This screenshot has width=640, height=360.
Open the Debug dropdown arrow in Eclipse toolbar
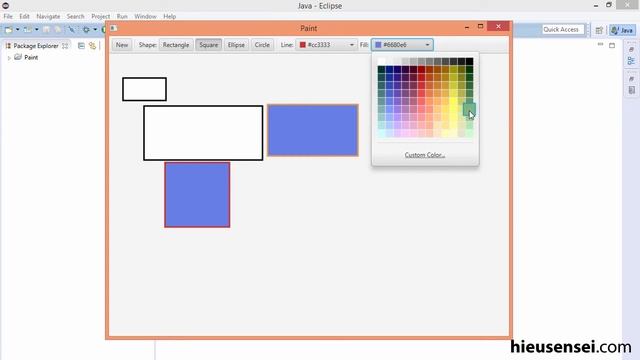click(95, 30)
